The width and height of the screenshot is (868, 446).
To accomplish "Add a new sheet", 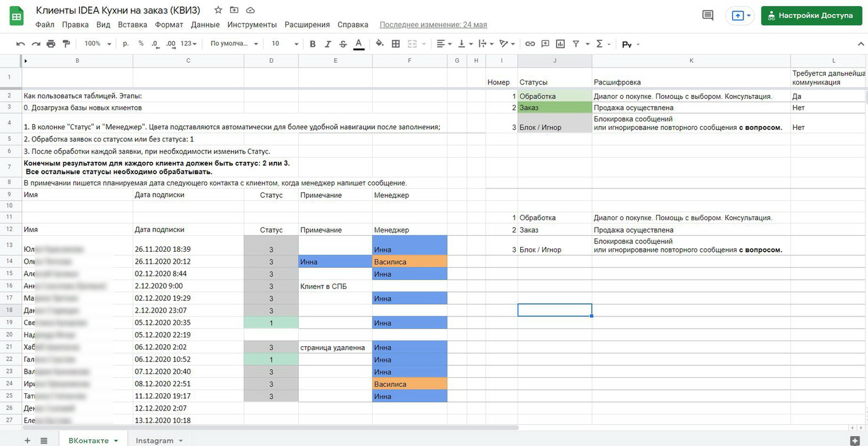I will coord(27,440).
